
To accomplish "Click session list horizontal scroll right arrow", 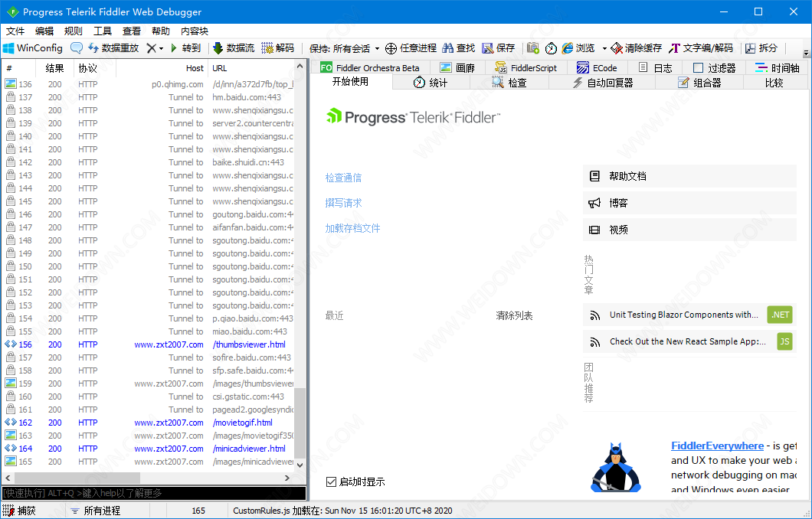I will point(287,478).
